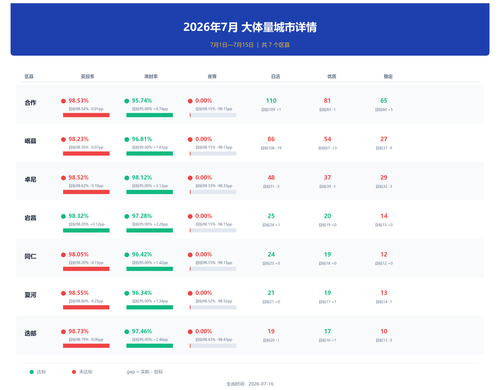The image size is (500, 390).
Task: Click the green dot beside 95.74%
Action: click(x=127, y=101)
